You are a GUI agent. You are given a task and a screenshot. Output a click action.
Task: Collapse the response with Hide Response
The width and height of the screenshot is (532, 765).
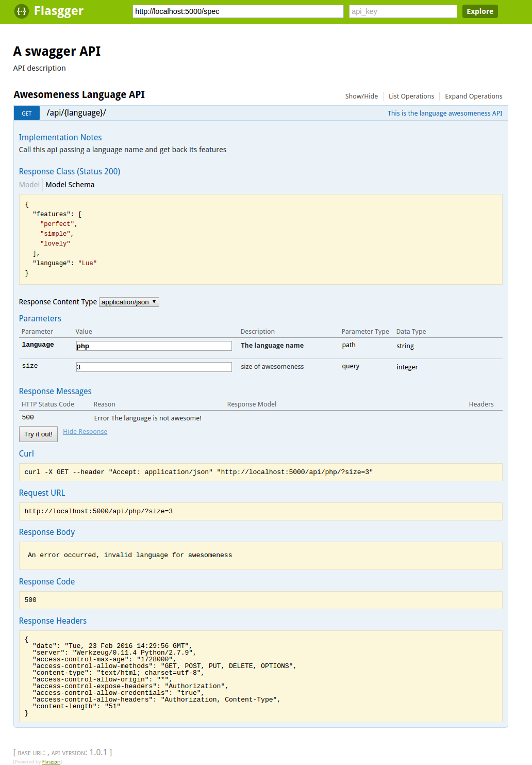click(85, 431)
